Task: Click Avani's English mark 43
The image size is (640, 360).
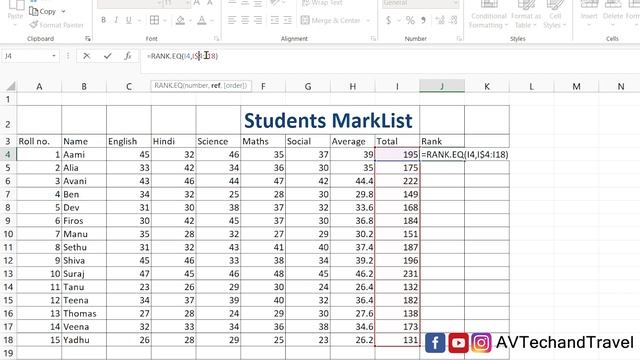Action: [x=129, y=181]
